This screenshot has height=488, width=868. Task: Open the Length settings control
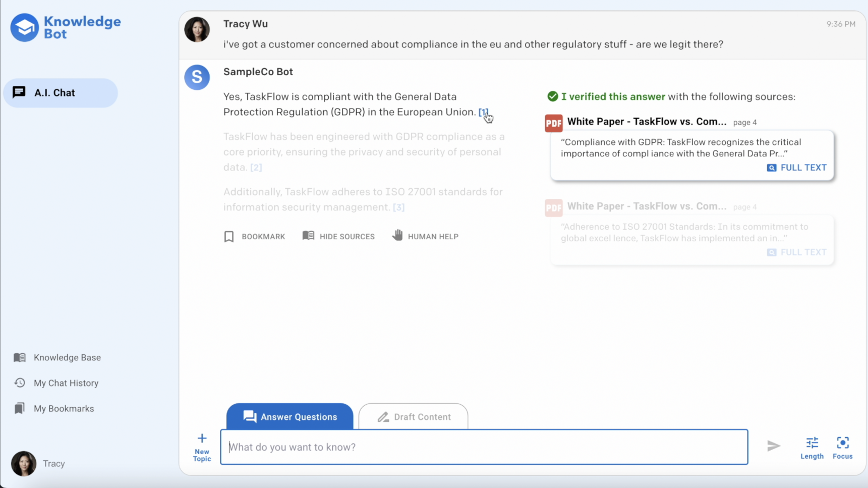click(x=812, y=448)
